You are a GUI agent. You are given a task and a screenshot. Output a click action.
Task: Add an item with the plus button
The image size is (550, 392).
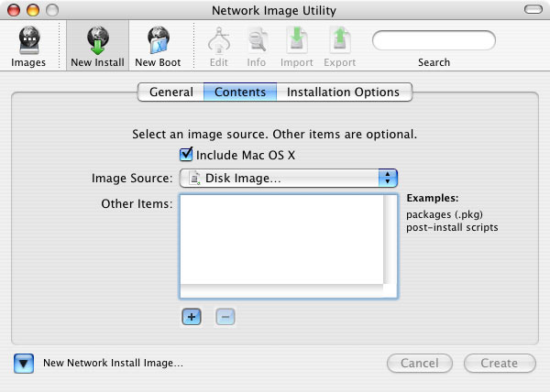click(192, 317)
